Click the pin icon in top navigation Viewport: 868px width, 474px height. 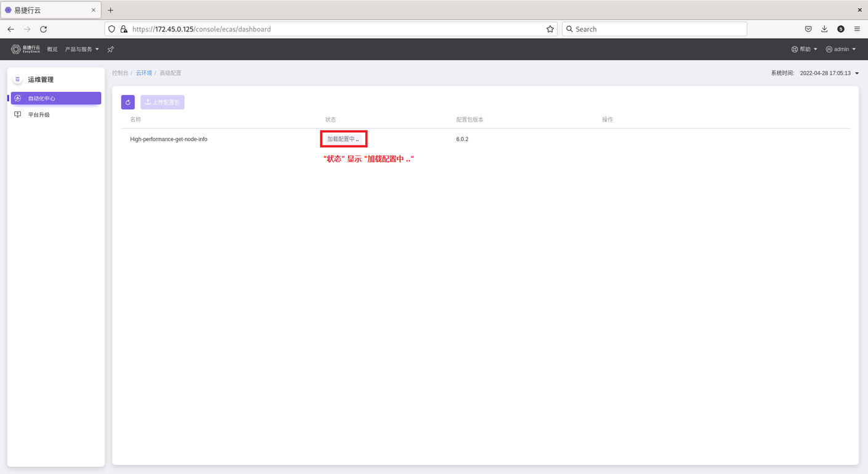pos(111,49)
